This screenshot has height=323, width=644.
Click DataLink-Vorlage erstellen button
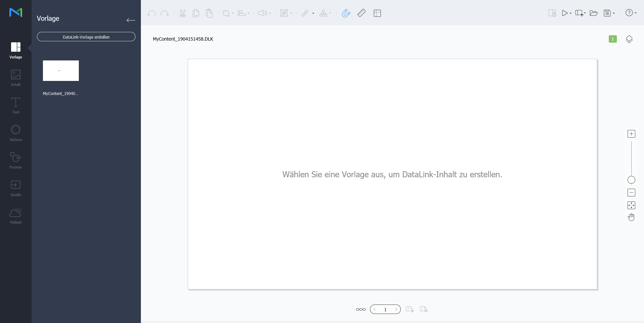(86, 37)
